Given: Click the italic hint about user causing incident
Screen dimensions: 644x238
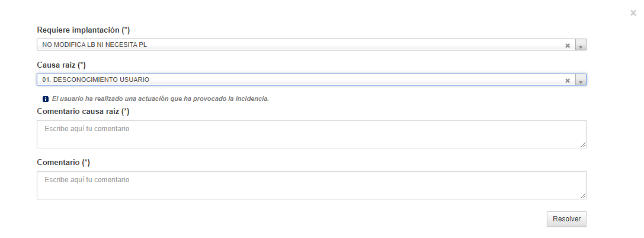Looking at the screenshot, I should pos(161,99).
